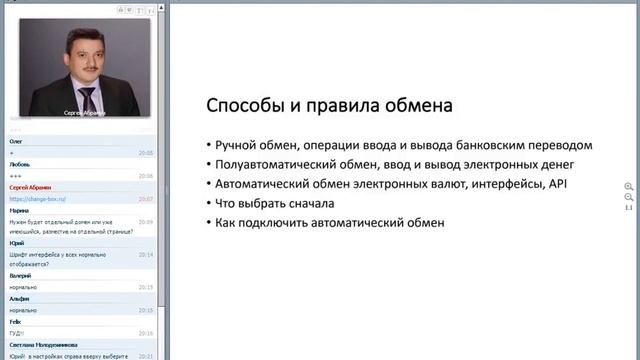Click bullet "Ручной обмен, операции ввода"

tap(404, 145)
